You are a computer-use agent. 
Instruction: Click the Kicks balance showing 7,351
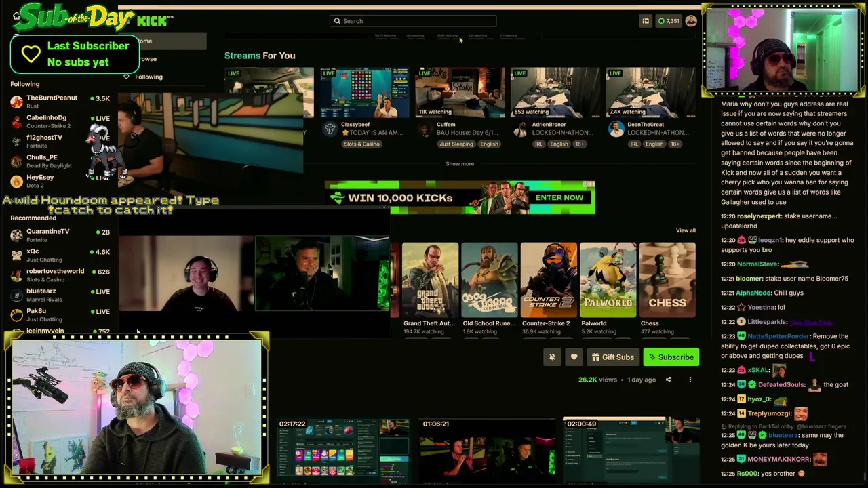(669, 21)
